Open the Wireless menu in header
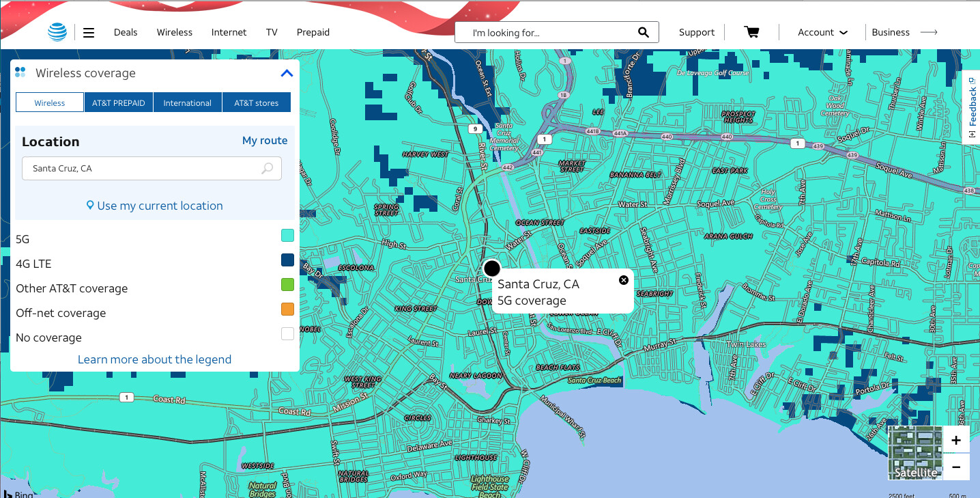 click(x=175, y=32)
